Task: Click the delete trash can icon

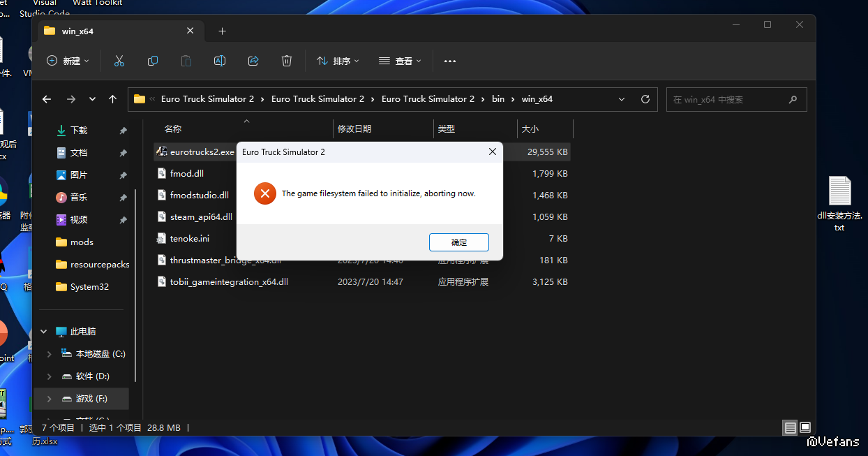Action: coord(287,61)
